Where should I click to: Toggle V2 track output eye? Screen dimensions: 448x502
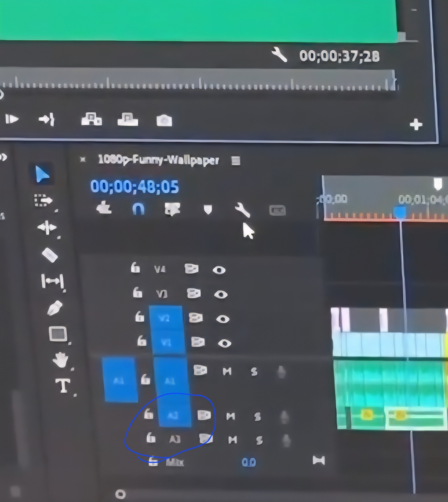[x=222, y=319]
